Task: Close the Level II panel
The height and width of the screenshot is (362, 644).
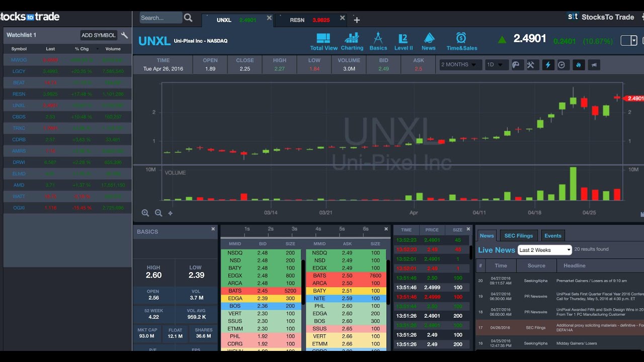Action: (x=385, y=229)
